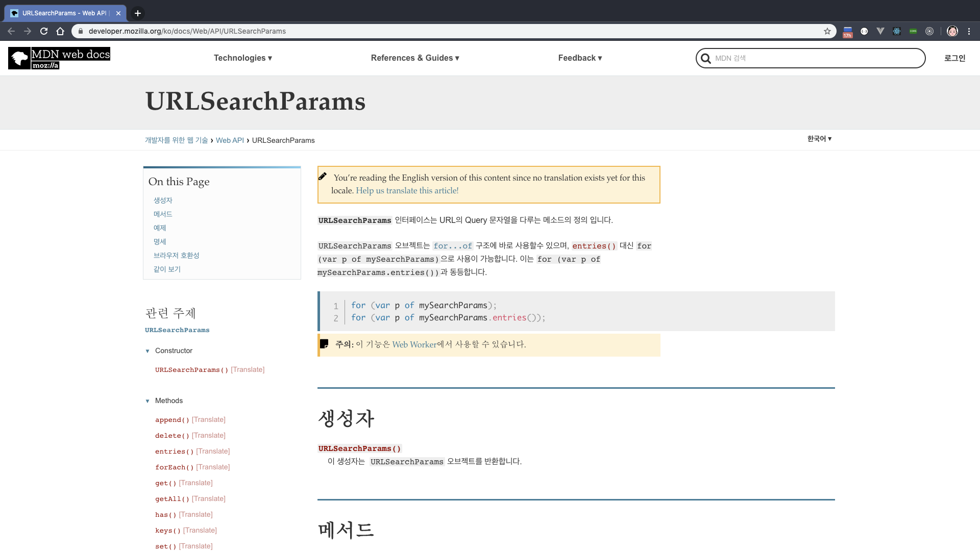The image size is (980, 551).
Task: Open the Technologies menu
Action: [243, 58]
